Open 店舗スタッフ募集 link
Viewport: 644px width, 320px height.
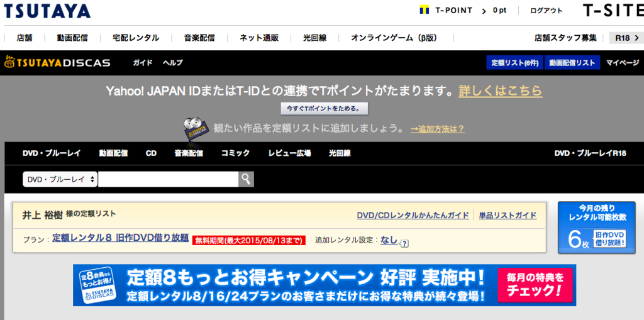pos(565,38)
